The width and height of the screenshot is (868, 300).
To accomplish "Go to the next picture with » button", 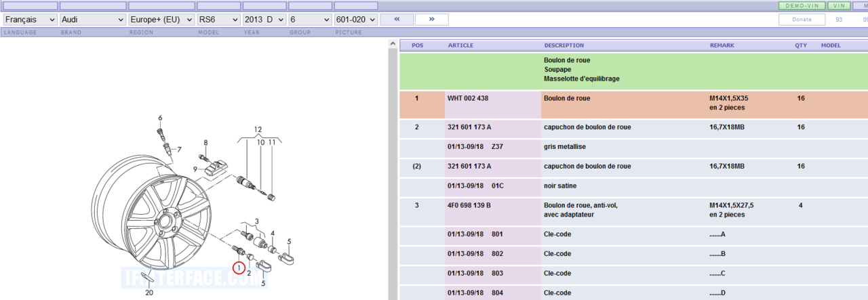I will coord(431,20).
